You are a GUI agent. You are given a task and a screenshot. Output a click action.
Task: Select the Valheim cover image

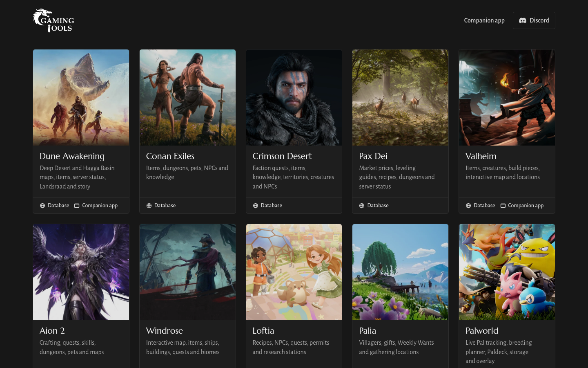(x=507, y=98)
